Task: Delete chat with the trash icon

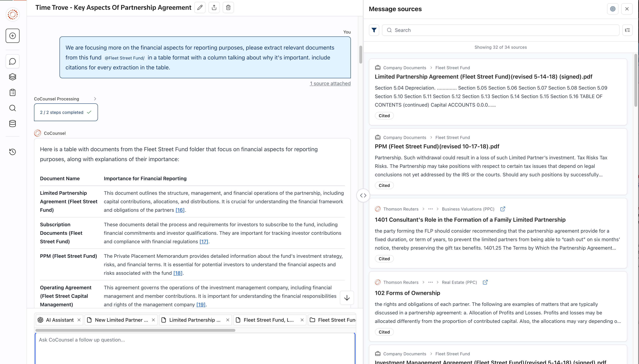Action: pos(228,7)
